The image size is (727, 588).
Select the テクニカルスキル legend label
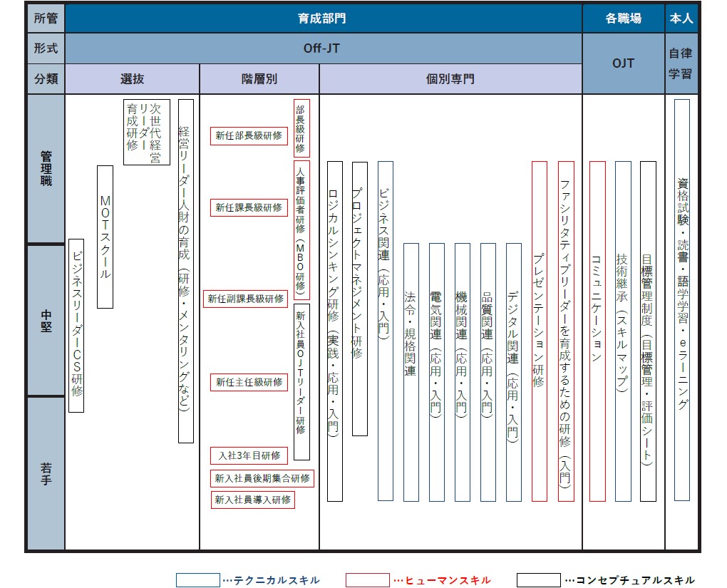click(277, 581)
